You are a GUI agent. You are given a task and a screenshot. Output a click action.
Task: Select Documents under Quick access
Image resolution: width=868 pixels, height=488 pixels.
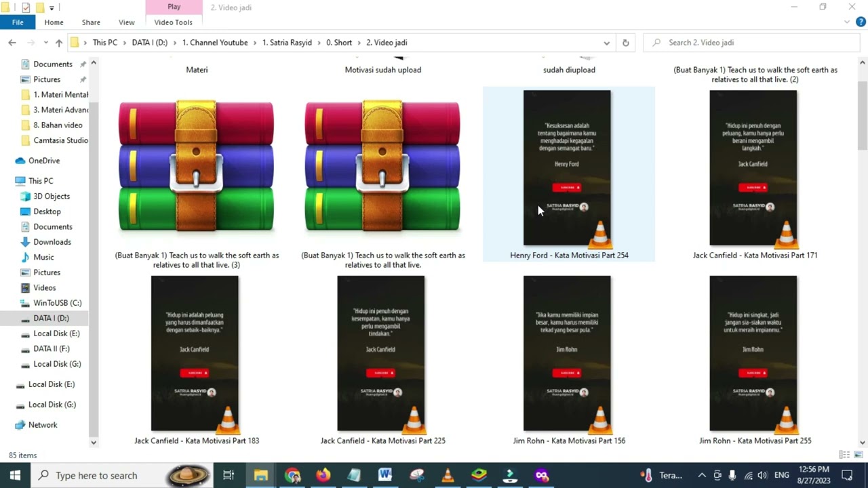pyautogui.click(x=52, y=64)
